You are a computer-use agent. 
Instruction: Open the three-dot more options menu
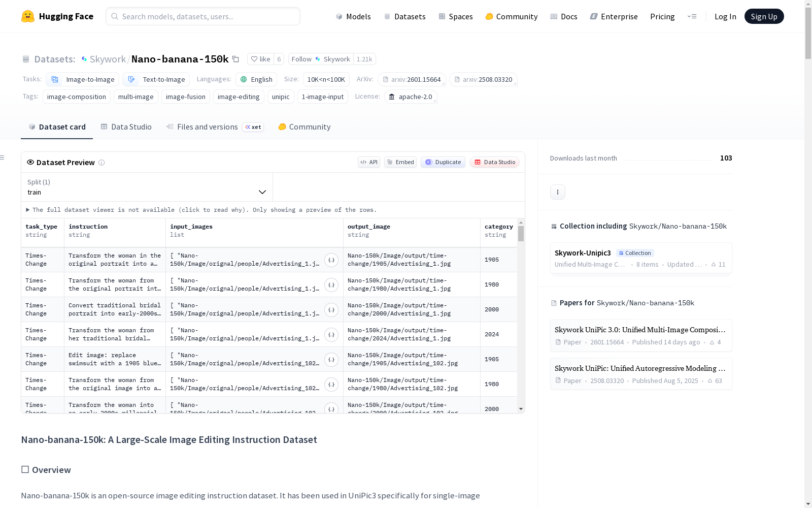[x=558, y=192]
